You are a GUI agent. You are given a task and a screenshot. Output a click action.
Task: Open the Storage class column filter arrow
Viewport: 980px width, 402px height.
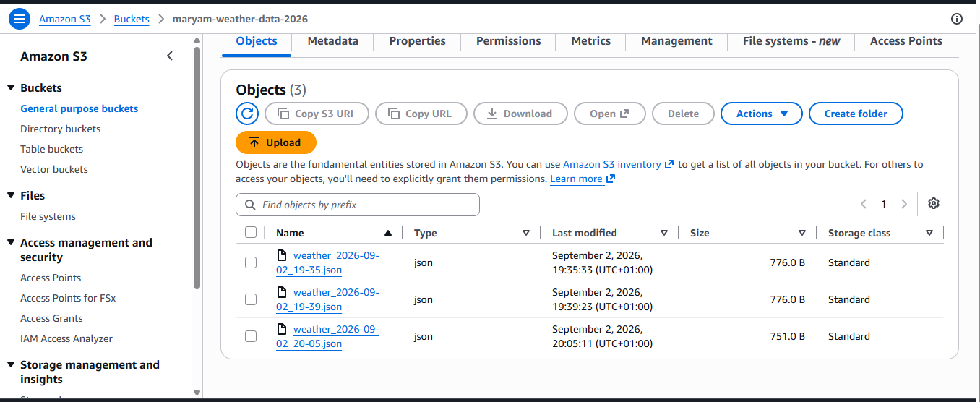click(929, 233)
